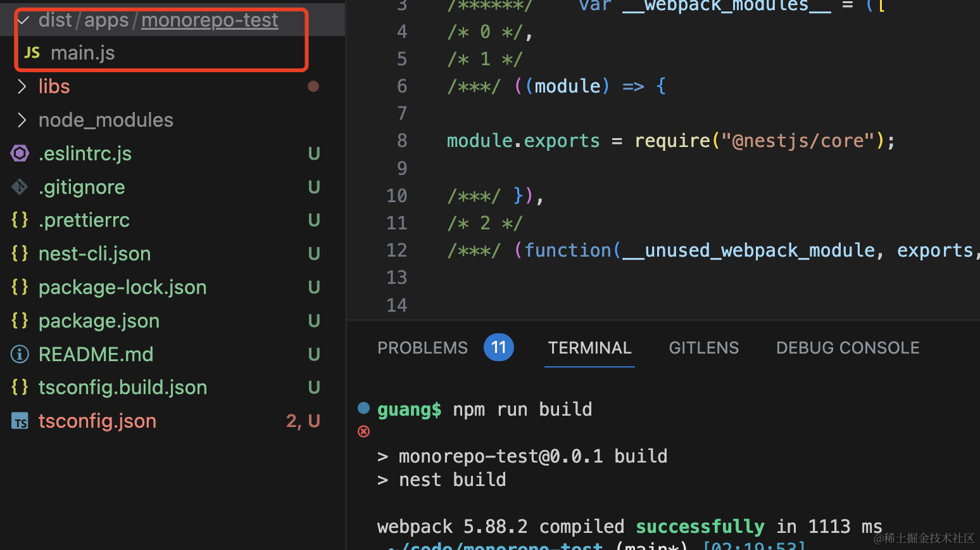Select tsconfig.build.json in file tree
This screenshot has width=980, height=550.
pos(123,388)
